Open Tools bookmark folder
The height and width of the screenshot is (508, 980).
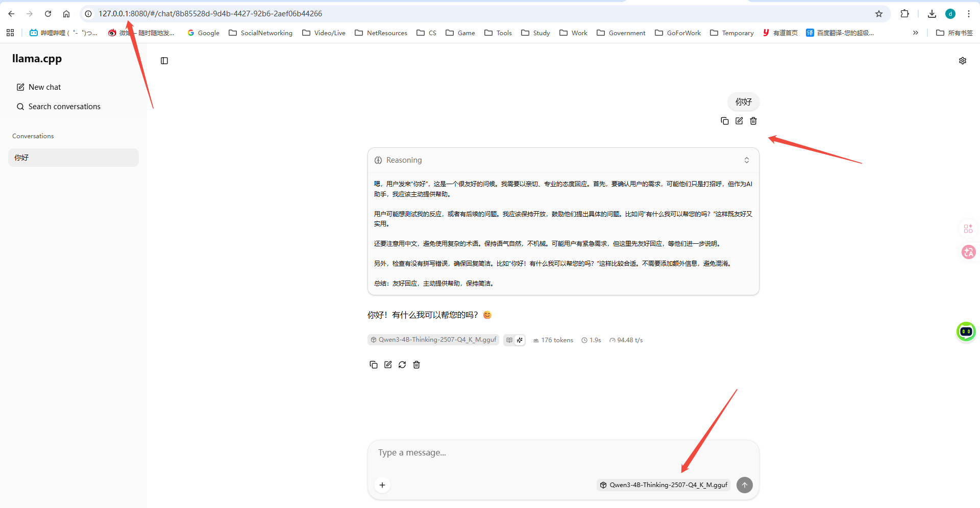coord(498,33)
